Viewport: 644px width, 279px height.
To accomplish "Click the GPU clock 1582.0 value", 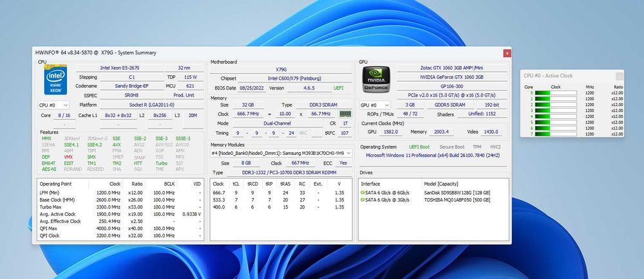I will (390, 132).
